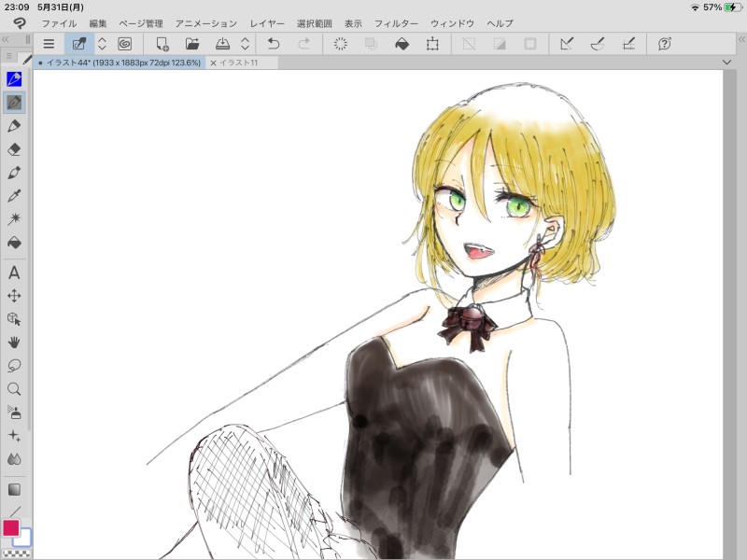Screen dimensions: 747x560
Task: Open Clip Studio support help icon
Action: [x=665, y=44]
